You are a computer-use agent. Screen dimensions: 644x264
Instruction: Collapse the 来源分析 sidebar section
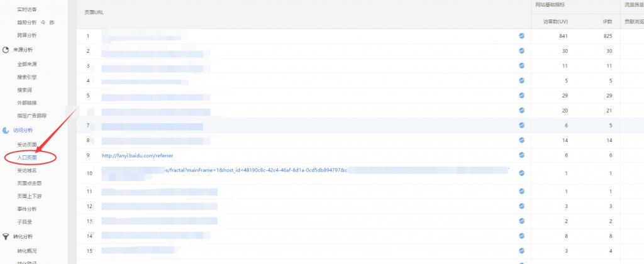(x=23, y=50)
